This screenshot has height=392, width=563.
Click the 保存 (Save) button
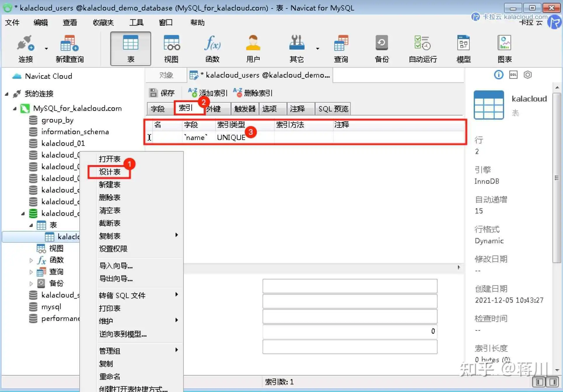click(x=162, y=93)
